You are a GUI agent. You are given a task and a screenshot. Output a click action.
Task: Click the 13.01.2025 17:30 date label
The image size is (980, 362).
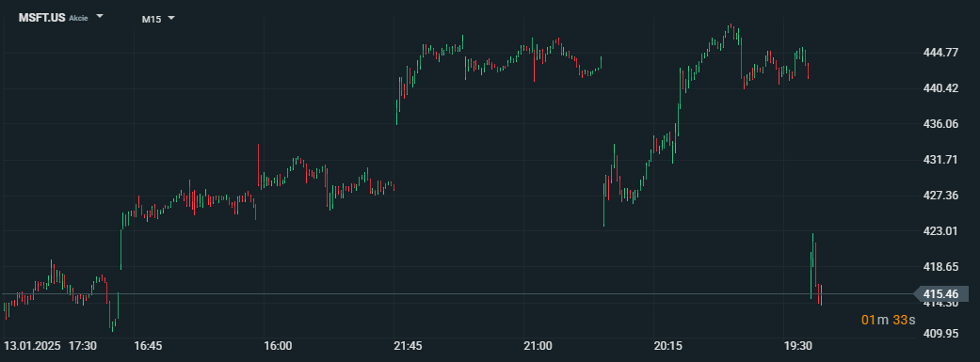(50, 346)
